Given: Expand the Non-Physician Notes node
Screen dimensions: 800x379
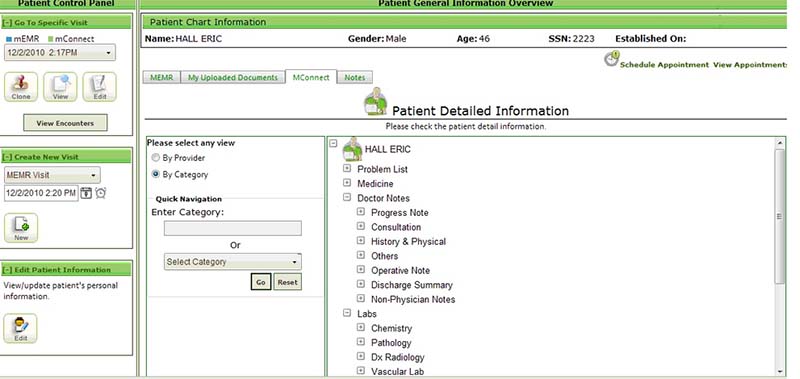Looking at the screenshot, I should click(361, 298).
